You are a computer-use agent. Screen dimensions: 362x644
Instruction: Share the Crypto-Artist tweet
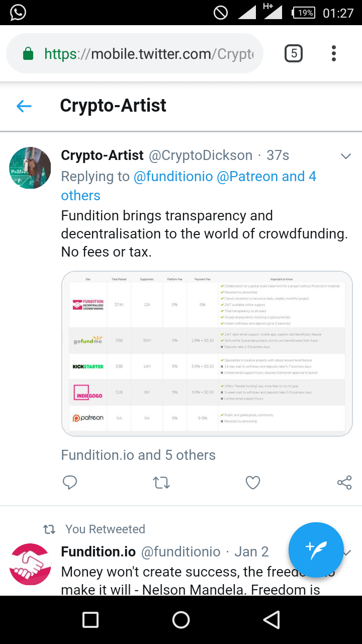(x=344, y=482)
